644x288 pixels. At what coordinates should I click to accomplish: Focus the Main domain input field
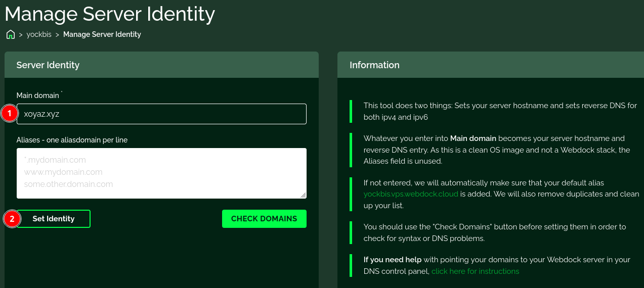[162, 114]
